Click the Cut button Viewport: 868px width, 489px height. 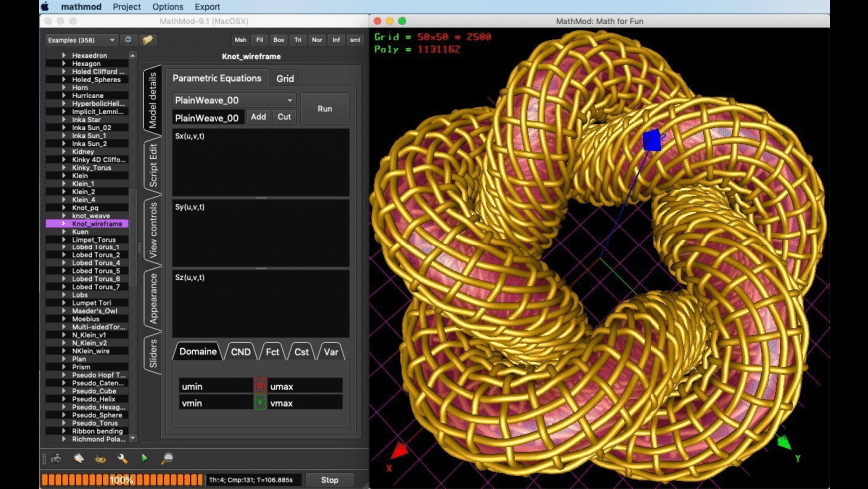[x=284, y=117]
